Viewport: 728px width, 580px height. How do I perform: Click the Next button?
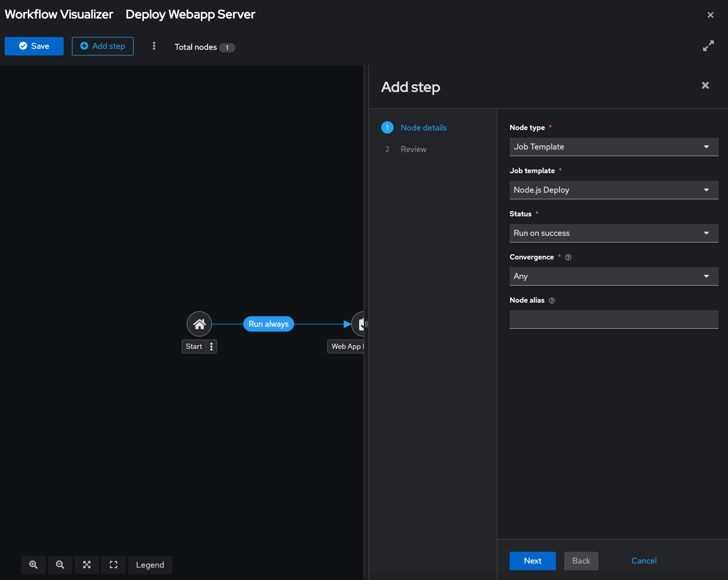pyautogui.click(x=532, y=561)
